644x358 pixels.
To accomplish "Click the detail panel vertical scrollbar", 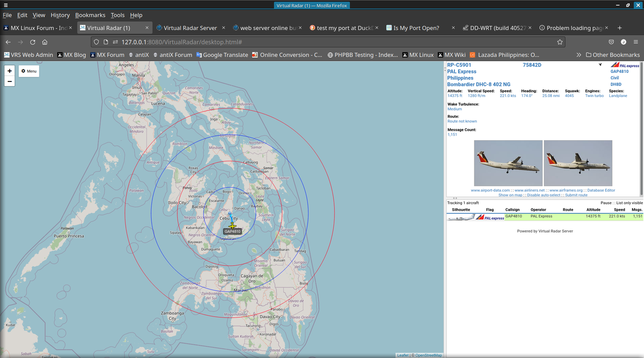I will (x=641, y=129).
